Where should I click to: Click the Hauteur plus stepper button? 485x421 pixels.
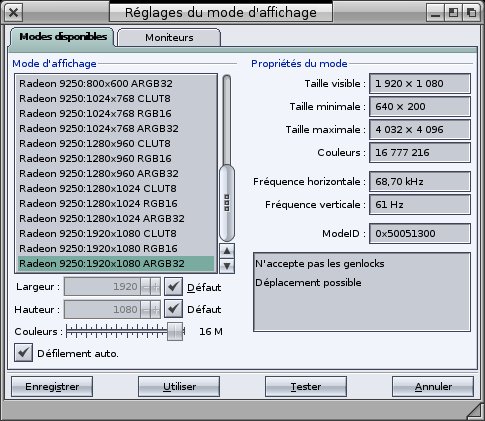155,309
